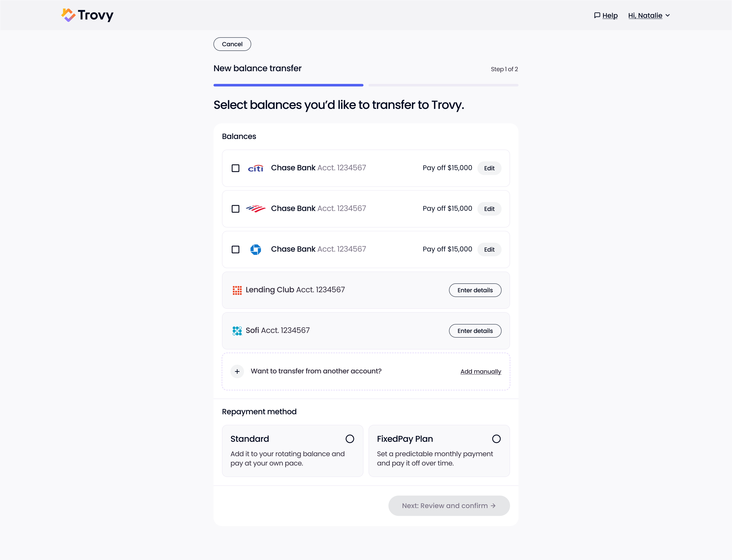Click the Help chat bubble icon
The image size is (732, 560).
click(597, 15)
